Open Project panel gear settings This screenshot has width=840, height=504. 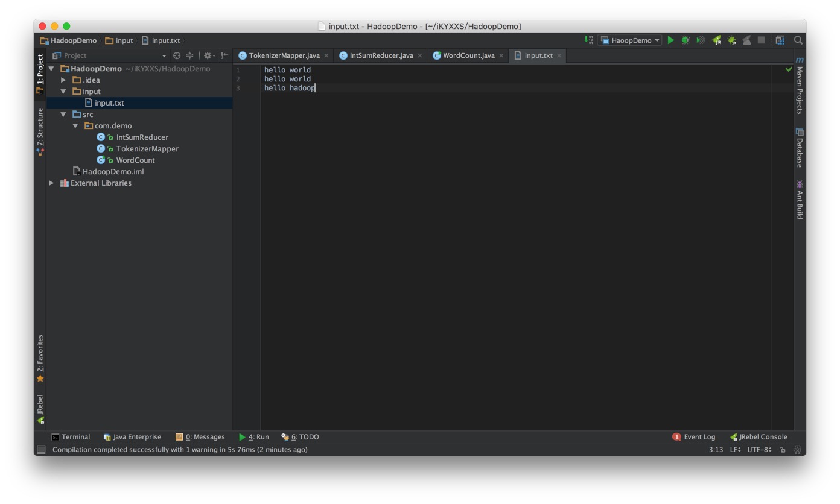(x=208, y=55)
